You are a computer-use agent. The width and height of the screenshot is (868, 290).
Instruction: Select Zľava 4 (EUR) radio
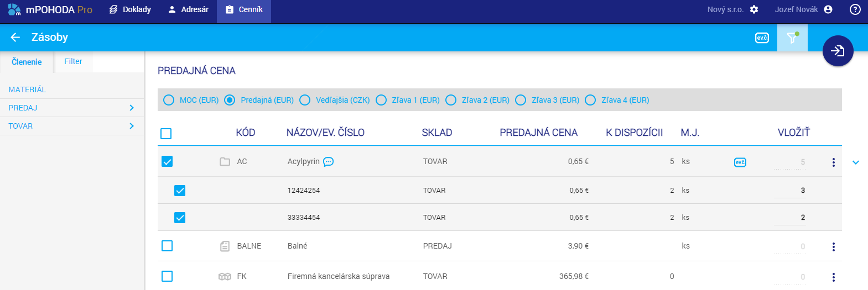click(590, 100)
